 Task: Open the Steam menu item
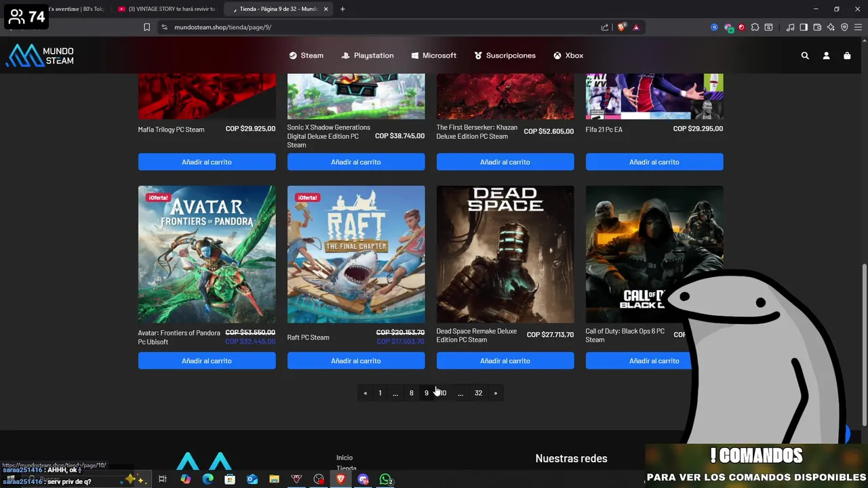pyautogui.click(x=306, y=56)
